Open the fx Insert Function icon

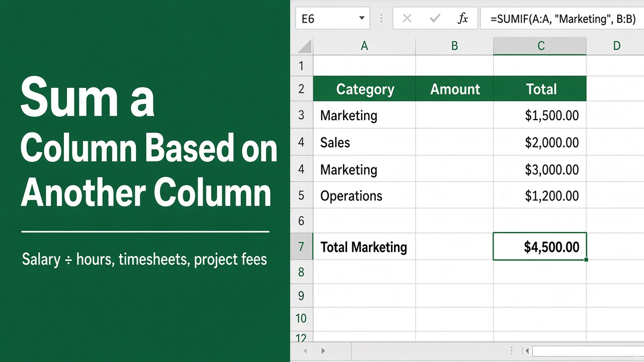click(462, 19)
